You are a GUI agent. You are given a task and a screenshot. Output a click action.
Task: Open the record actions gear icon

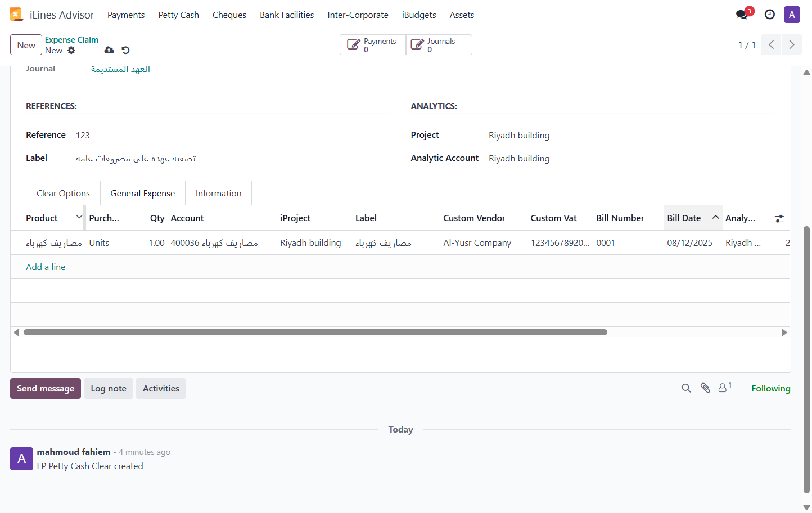(x=71, y=50)
